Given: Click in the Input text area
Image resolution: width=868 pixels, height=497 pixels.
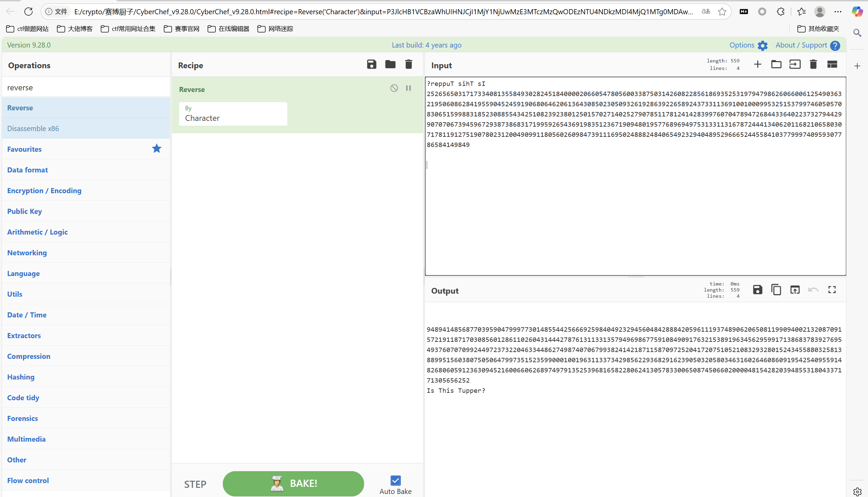Looking at the screenshot, I should [635, 176].
